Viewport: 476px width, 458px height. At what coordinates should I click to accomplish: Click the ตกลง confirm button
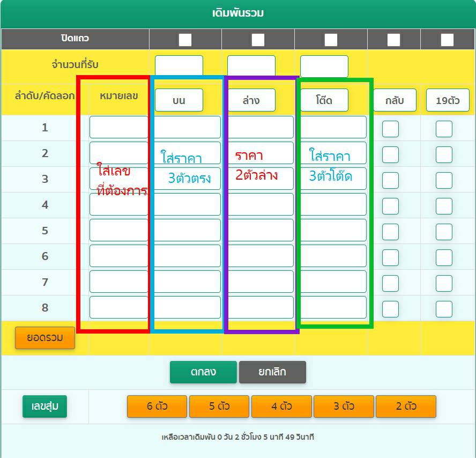click(203, 372)
